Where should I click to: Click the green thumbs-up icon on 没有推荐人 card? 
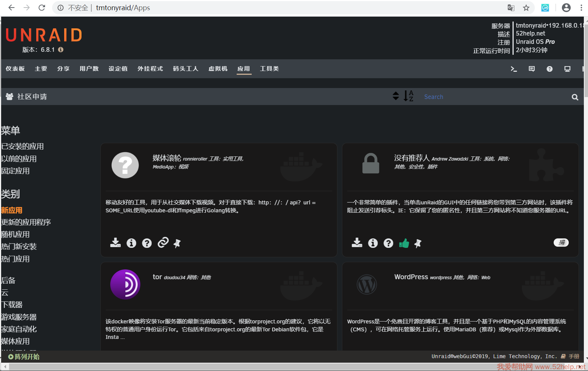coord(404,243)
